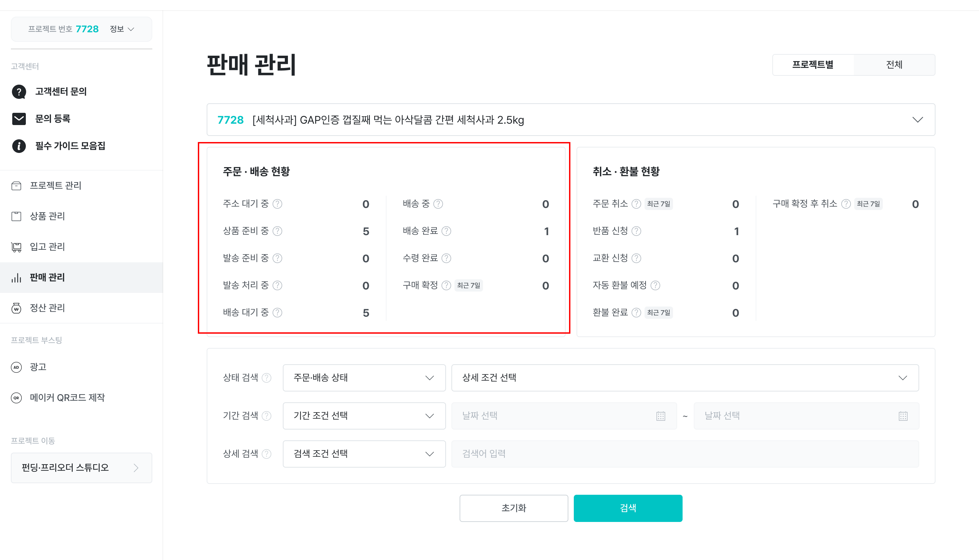Switch to the 프로젝트별 view toggle

[813, 65]
